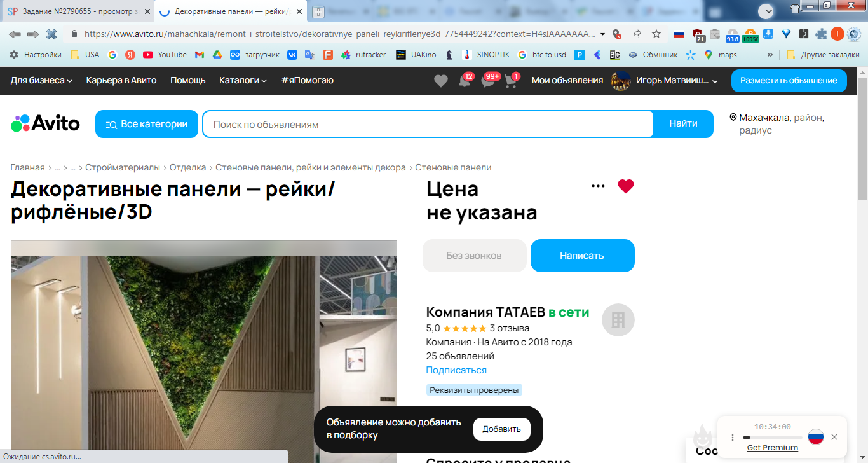Open the favorites heart icon in Avito header
The image size is (868, 463).
coord(440,81)
